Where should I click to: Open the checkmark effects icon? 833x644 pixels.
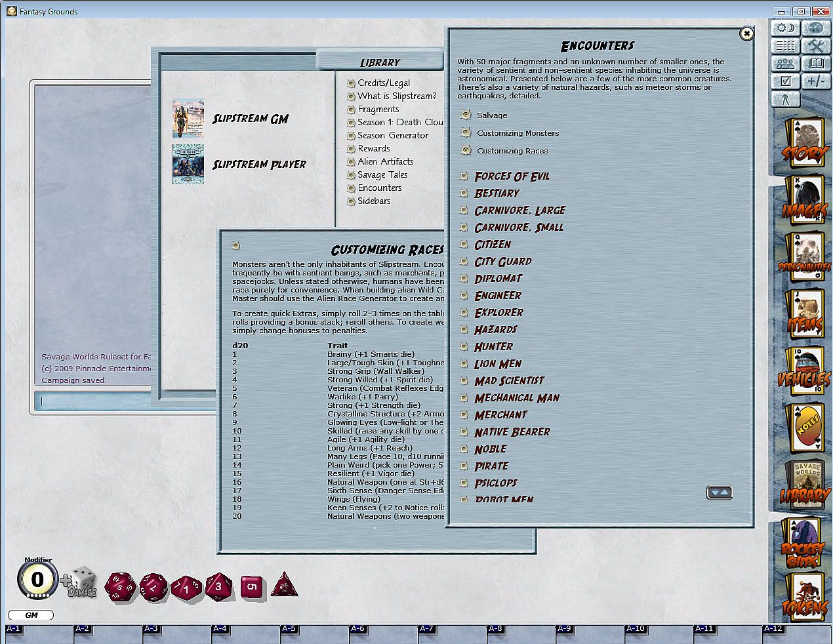(x=786, y=81)
